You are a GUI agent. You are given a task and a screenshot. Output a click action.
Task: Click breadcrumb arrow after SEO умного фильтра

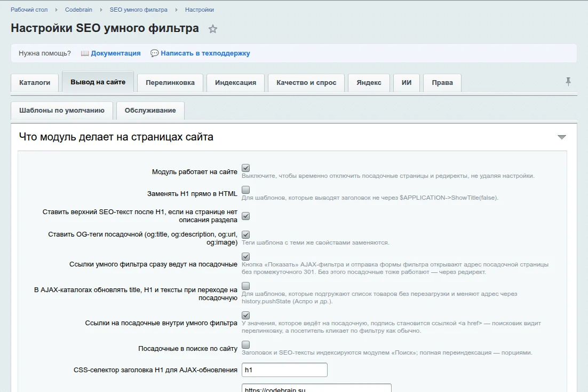point(176,10)
